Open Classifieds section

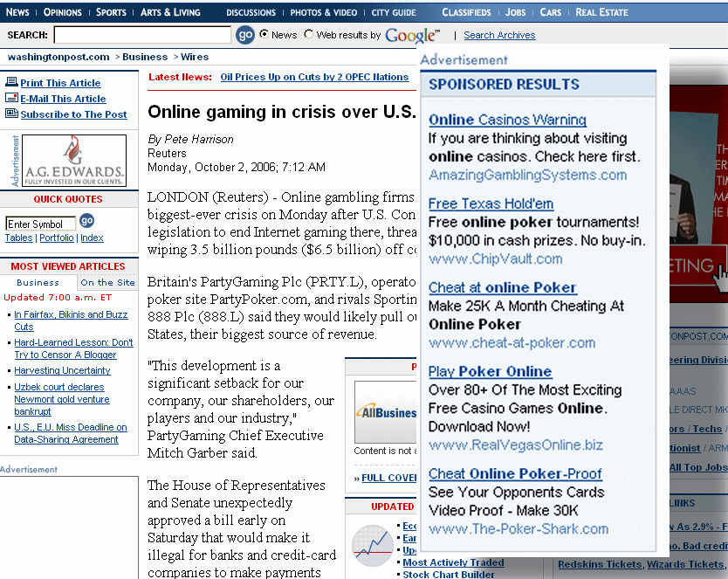tap(466, 12)
